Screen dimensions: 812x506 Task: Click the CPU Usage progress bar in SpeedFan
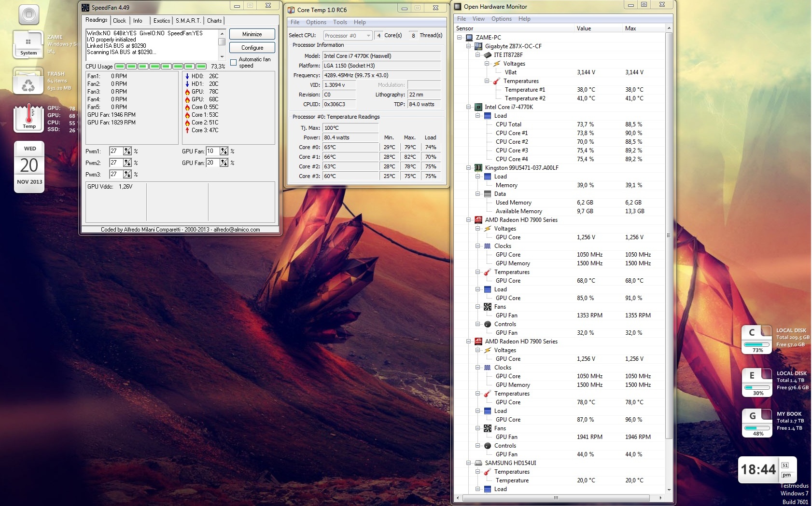click(161, 66)
